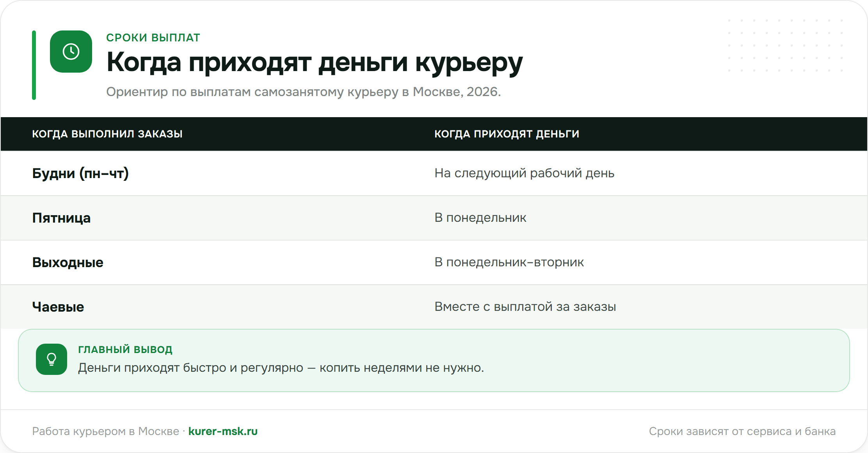The image size is (868, 453).
Task: Select the text 'Деньги приходят быстро и регулярно'
Action: point(190,368)
